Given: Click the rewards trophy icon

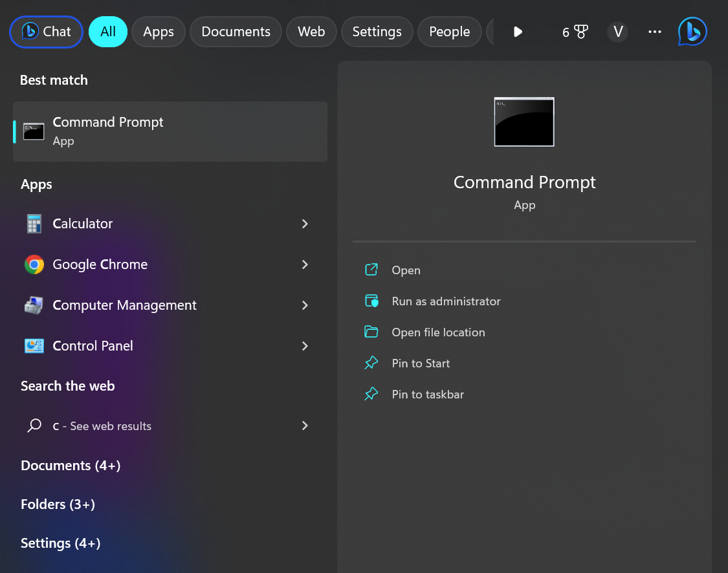Looking at the screenshot, I should [x=581, y=32].
